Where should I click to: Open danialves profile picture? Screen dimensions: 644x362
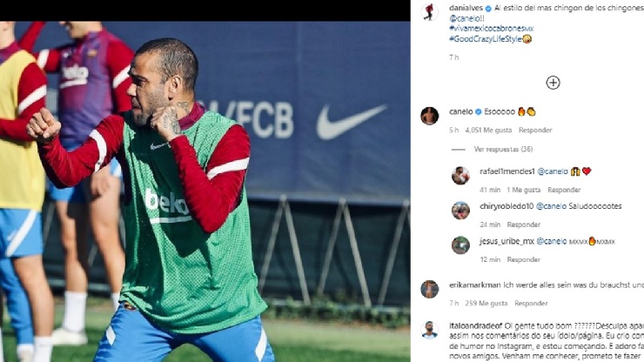pyautogui.click(x=429, y=11)
